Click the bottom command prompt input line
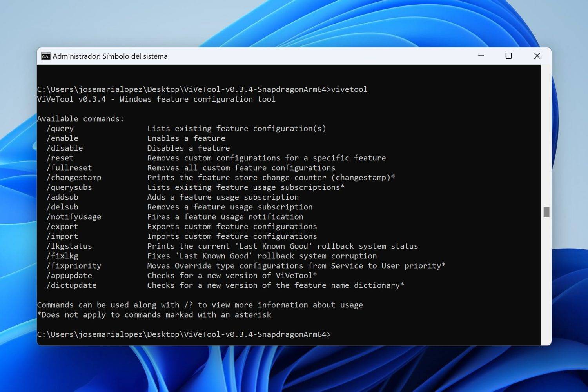The image size is (588, 392). [x=184, y=334]
